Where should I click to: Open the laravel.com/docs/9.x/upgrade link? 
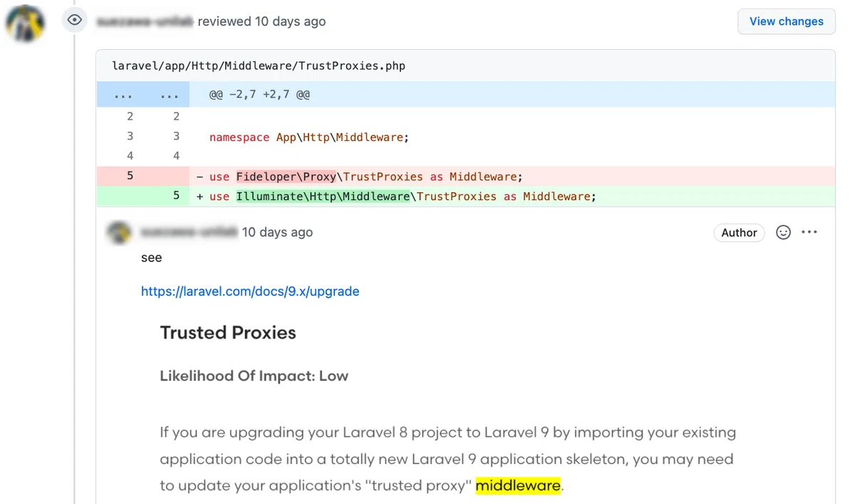[x=250, y=291]
